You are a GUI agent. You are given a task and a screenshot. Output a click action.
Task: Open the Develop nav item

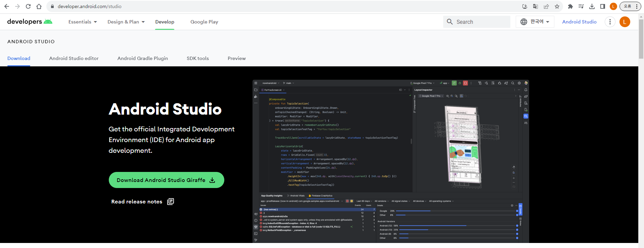(x=165, y=22)
